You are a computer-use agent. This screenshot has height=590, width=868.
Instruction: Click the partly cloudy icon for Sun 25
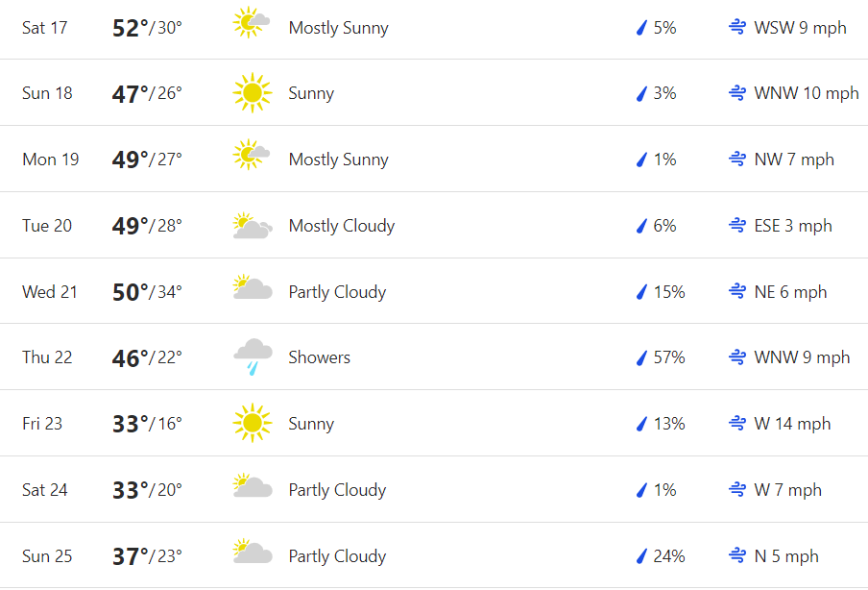click(252, 553)
